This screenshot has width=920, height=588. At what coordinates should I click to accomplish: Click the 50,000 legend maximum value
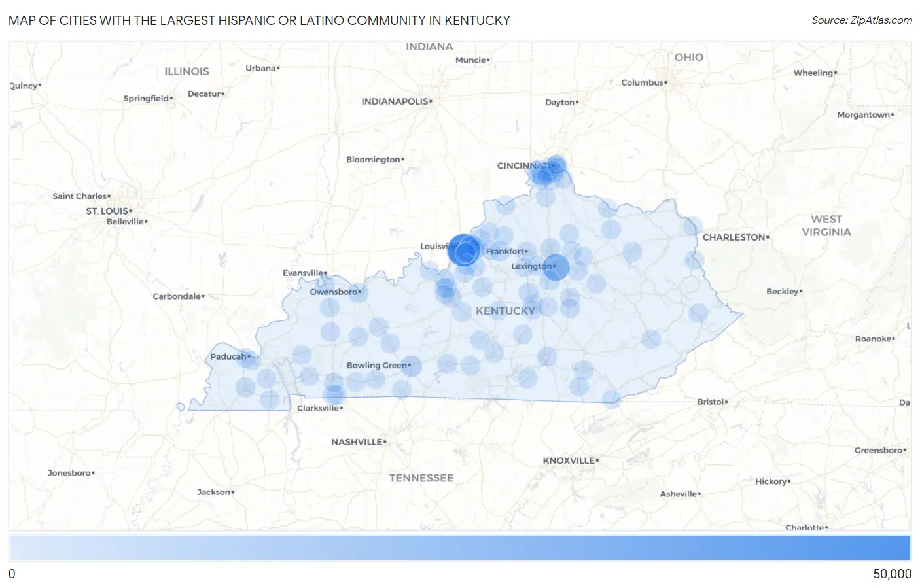click(892, 574)
